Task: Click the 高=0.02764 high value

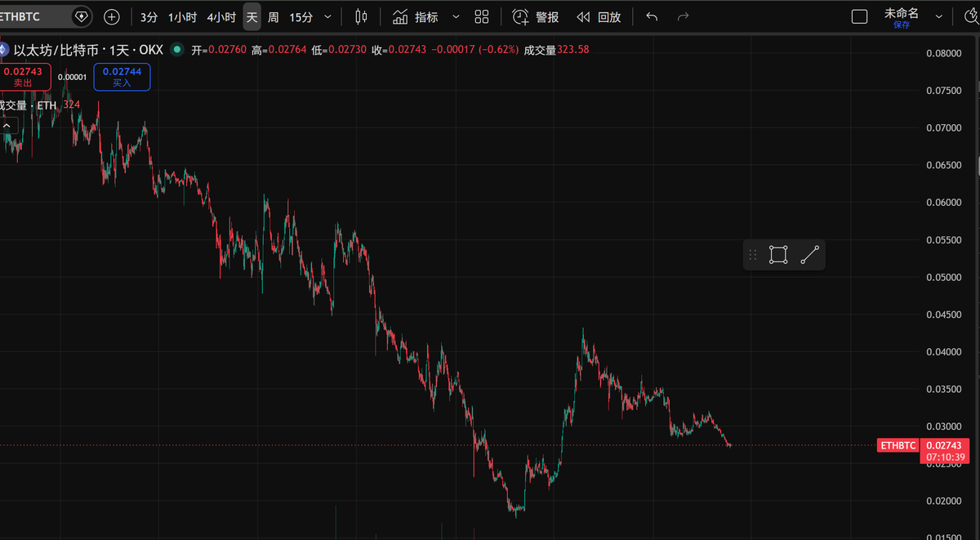Action: [279, 50]
